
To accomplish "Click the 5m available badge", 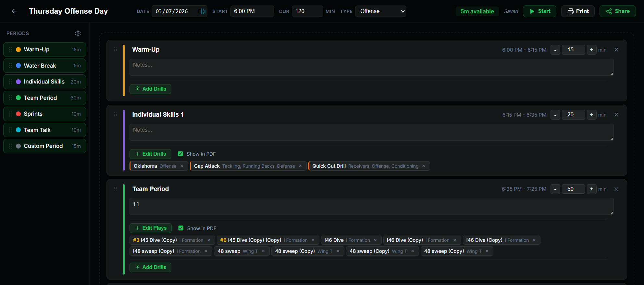I will tap(477, 11).
